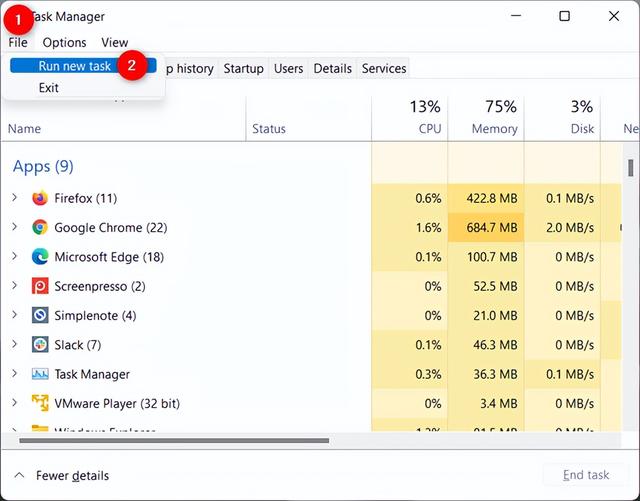
Task: Select the Screenpresso (2) row name
Action: [x=100, y=286]
